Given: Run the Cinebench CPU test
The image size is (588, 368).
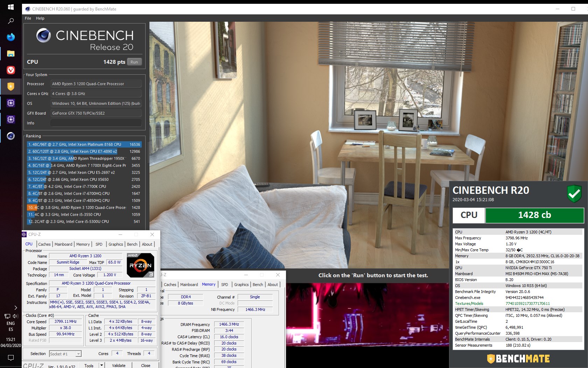Looking at the screenshot, I should tap(134, 62).
